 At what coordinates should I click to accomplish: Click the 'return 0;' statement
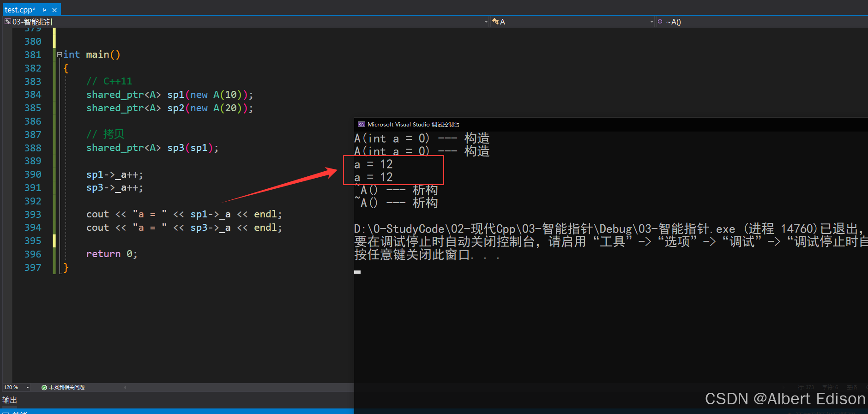click(112, 254)
